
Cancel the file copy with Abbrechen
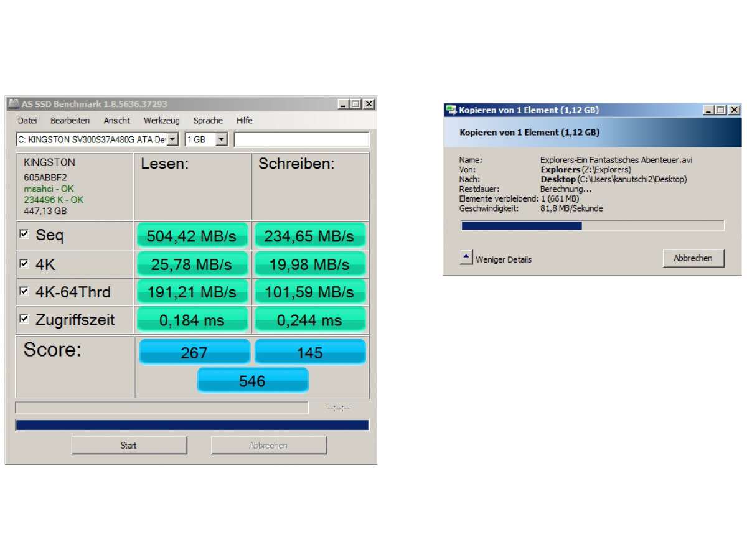pos(693,258)
